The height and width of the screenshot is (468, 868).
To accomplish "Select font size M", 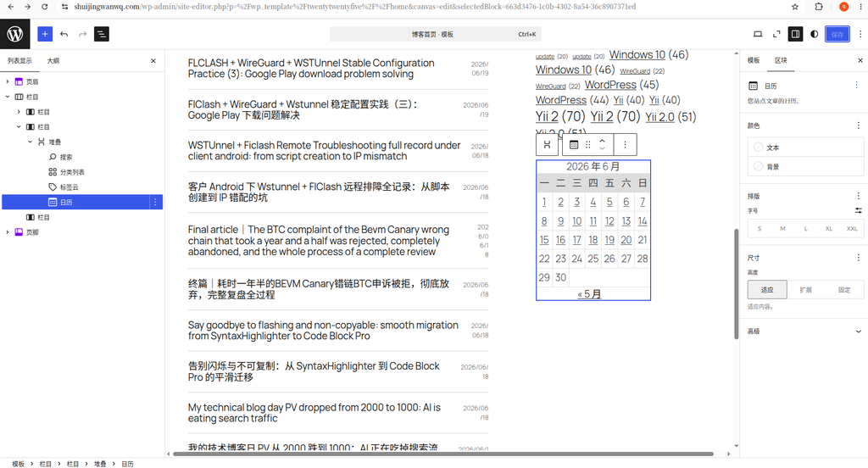I will tap(782, 228).
